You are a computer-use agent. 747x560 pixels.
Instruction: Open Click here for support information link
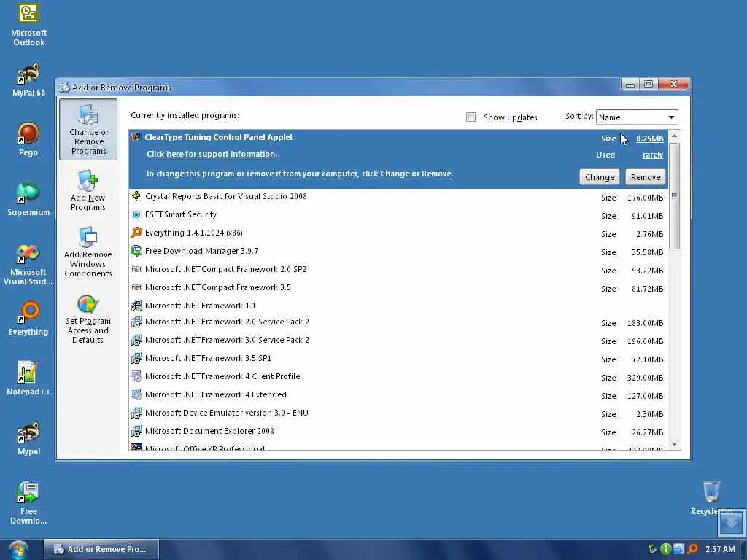pyautogui.click(x=212, y=154)
